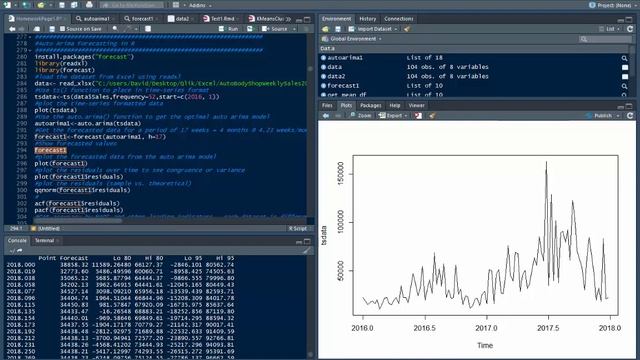View data2 with its table icon
This screenshot has width=640, height=360.
[x=625, y=77]
